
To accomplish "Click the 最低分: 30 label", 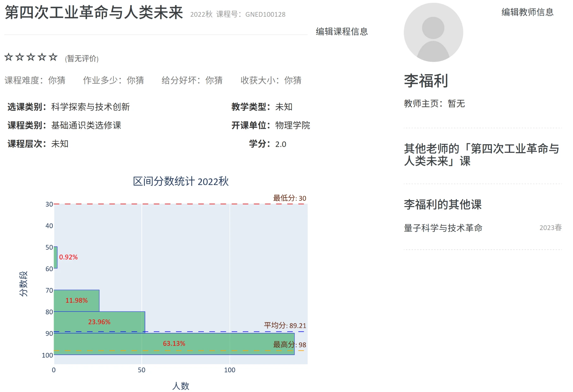I will pyautogui.click(x=289, y=198).
